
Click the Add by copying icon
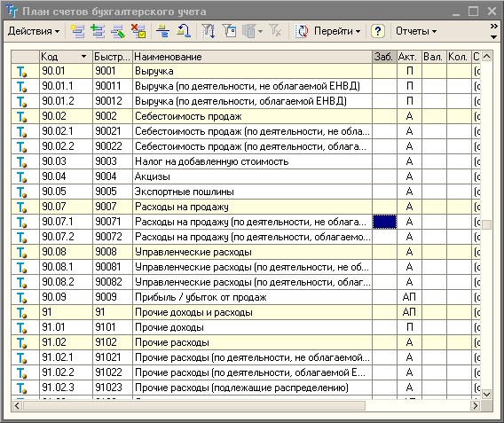tap(98, 31)
